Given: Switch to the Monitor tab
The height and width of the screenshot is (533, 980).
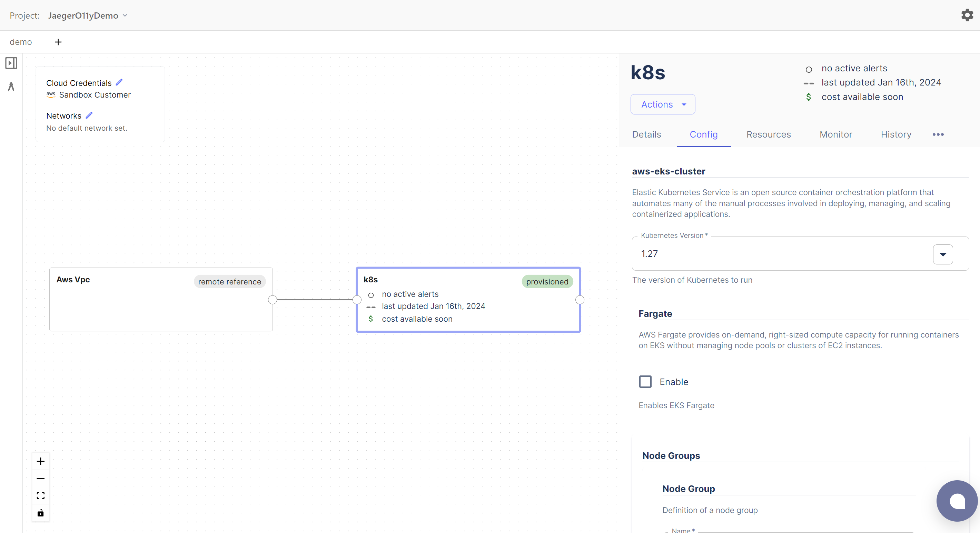Looking at the screenshot, I should pyautogui.click(x=835, y=134).
